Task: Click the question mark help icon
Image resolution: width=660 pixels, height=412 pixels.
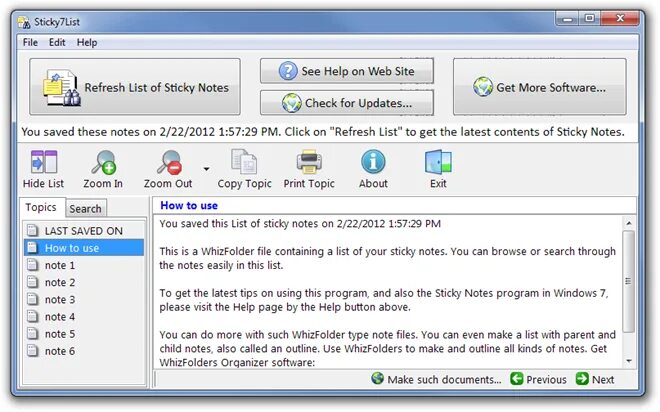Action: point(288,71)
